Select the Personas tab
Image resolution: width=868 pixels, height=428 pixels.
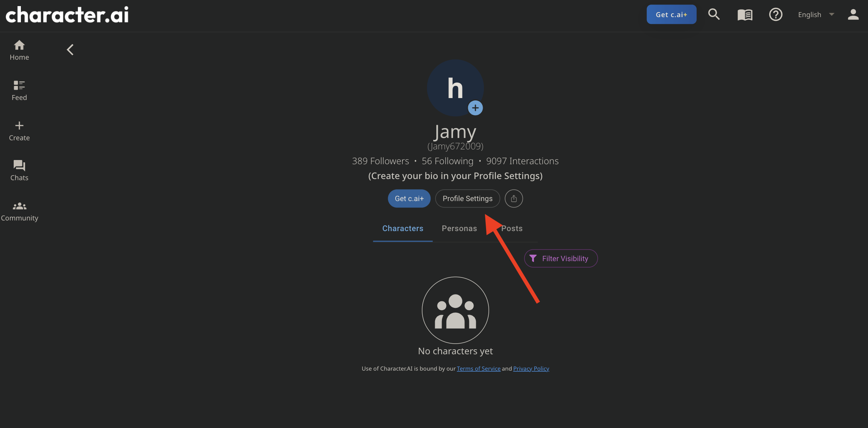[459, 228]
